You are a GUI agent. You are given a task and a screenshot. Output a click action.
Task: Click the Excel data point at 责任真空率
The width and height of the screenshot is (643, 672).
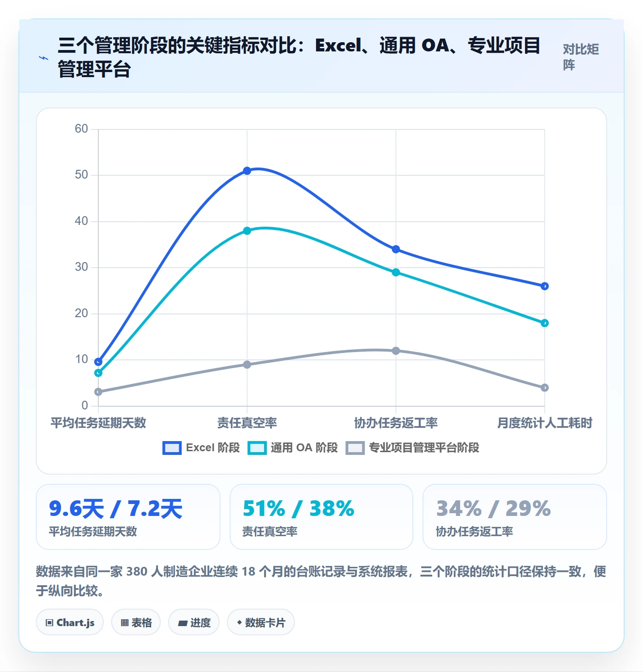[247, 171]
